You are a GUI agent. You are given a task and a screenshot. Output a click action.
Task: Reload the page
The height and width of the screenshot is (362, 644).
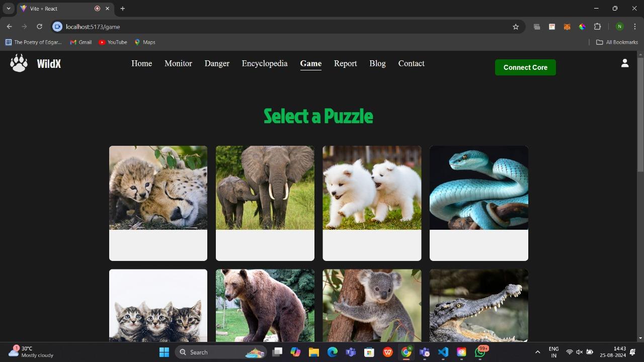tap(39, 27)
